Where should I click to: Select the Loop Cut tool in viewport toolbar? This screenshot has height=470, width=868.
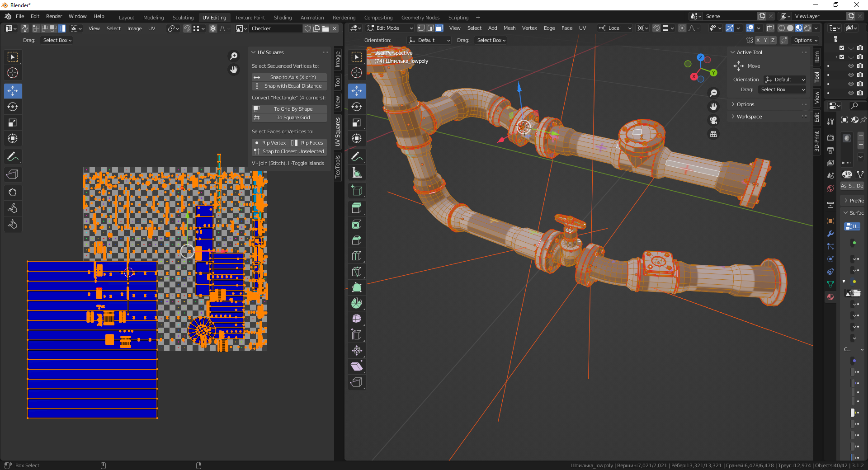click(357, 256)
